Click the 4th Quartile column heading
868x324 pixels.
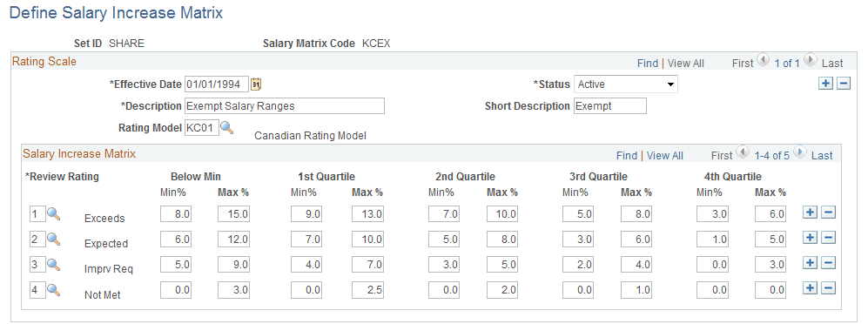(733, 177)
